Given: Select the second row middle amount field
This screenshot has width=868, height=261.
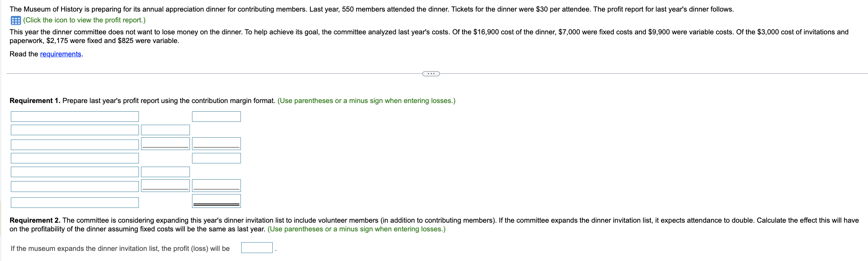Looking at the screenshot, I should coord(165,130).
